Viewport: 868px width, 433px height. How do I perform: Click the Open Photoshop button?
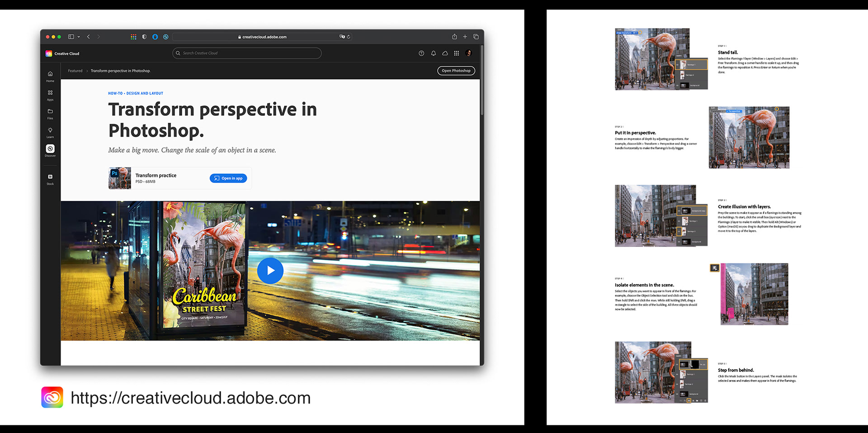coord(456,71)
